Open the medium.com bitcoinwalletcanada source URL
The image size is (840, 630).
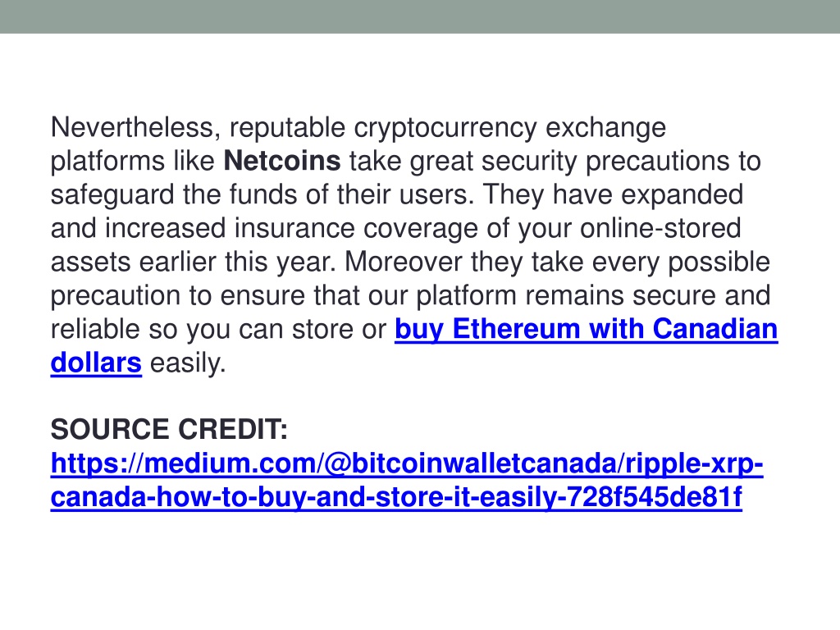[407, 463]
